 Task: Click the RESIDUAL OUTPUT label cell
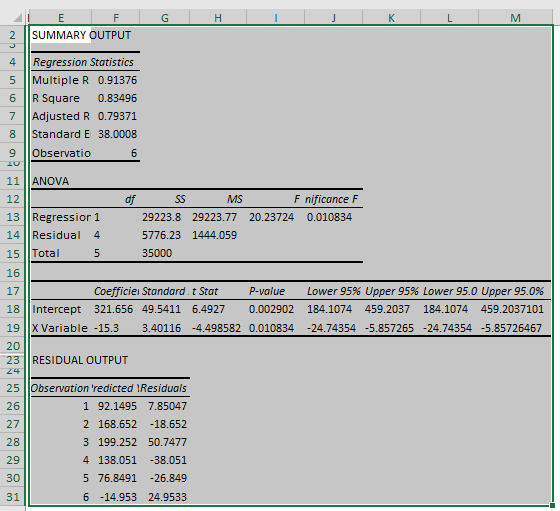tap(80, 360)
